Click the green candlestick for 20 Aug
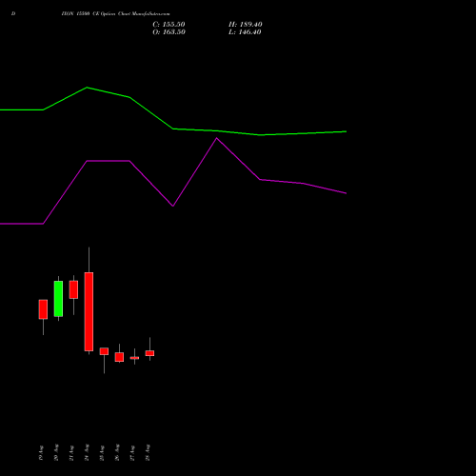 tap(58, 299)
